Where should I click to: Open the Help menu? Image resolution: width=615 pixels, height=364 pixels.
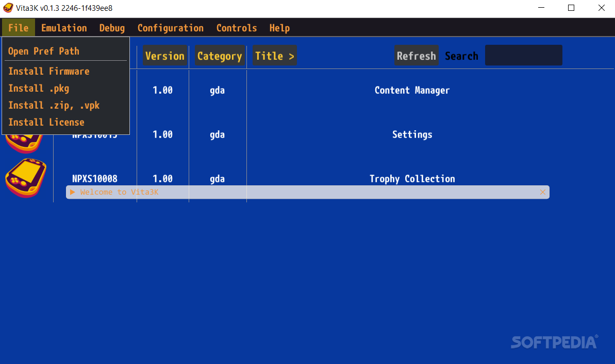tap(279, 28)
